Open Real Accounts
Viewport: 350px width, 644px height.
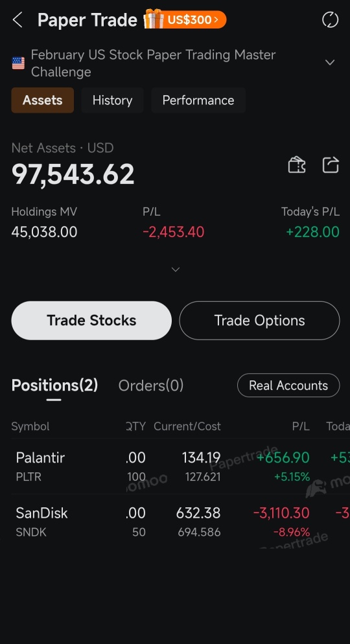[x=288, y=385]
